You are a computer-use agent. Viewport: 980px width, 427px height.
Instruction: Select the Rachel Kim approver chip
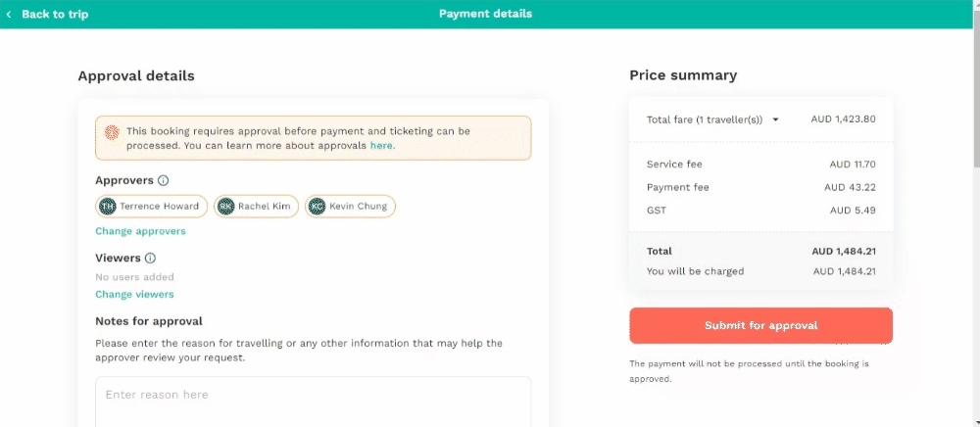click(256, 206)
